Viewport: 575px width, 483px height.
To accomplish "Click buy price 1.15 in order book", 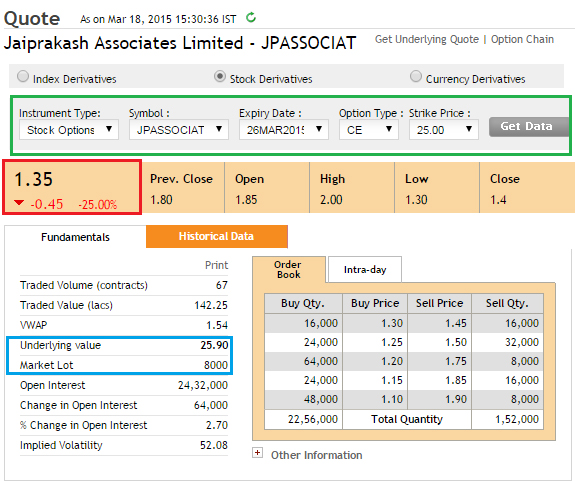I will point(392,380).
